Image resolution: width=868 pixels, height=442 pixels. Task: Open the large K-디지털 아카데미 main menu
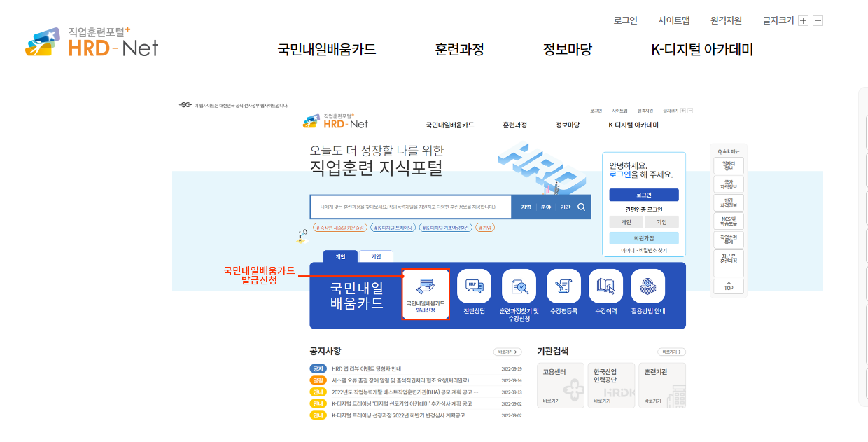tap(702, 49)
